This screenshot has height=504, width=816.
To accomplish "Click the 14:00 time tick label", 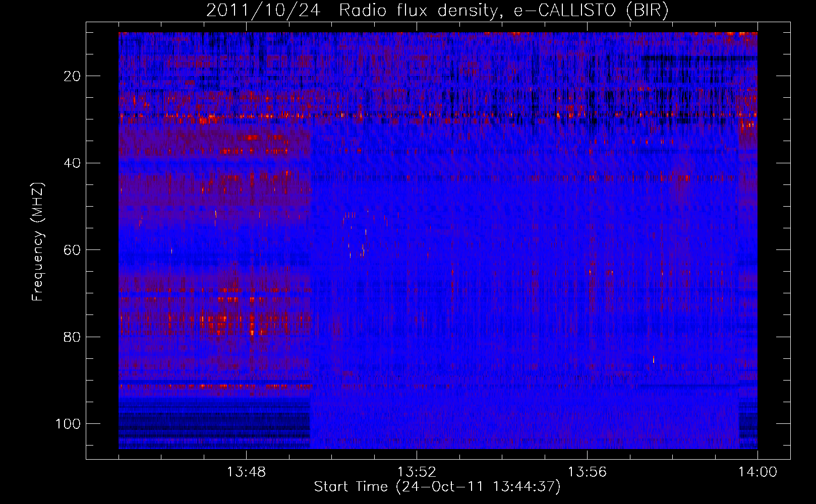I will tap(757, 472).
